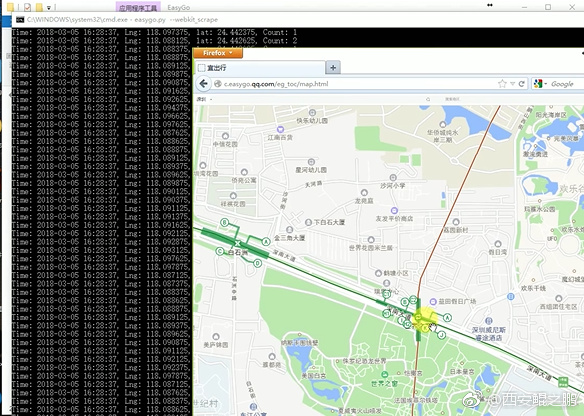Click the 祥祺花园 map label
The height and width of the screenshot is (416, 584).
tap(233, 204)
